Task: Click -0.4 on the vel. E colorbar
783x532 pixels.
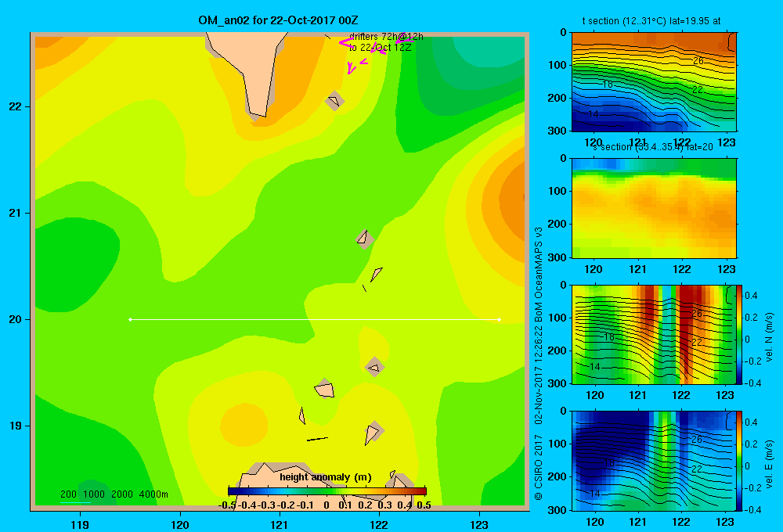Action: [752, 509]
